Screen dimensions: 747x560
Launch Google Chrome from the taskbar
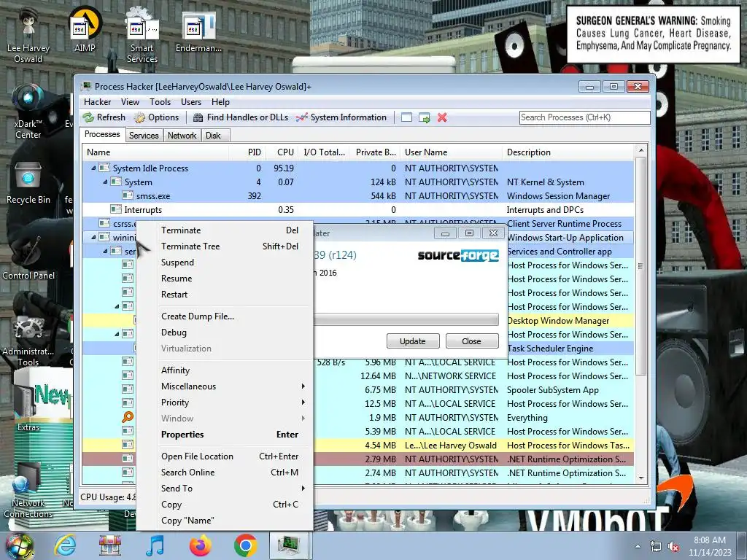246,545
